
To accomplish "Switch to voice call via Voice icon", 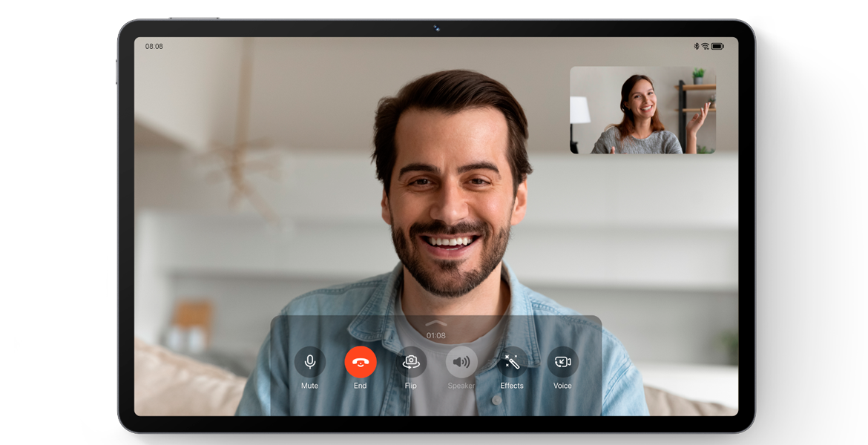I will (x=562, y=362).
